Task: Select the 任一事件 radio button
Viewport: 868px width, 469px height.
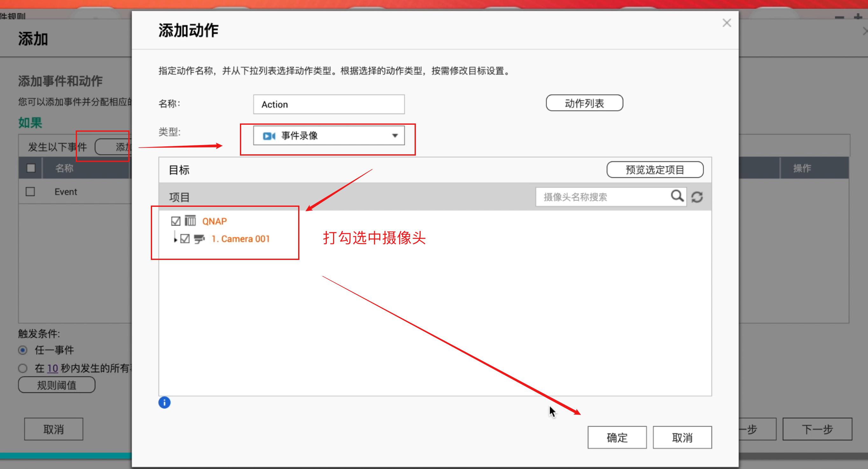Action: 22,350
